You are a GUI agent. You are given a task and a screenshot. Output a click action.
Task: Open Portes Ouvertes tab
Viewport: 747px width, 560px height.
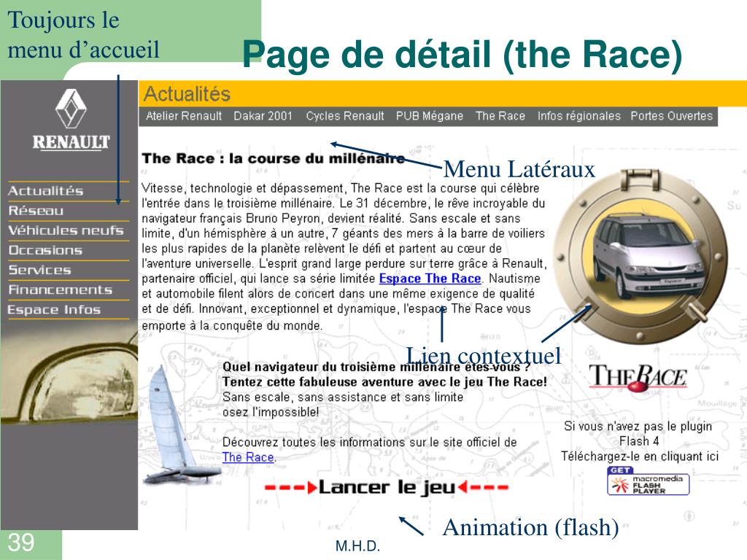point(672,116)
